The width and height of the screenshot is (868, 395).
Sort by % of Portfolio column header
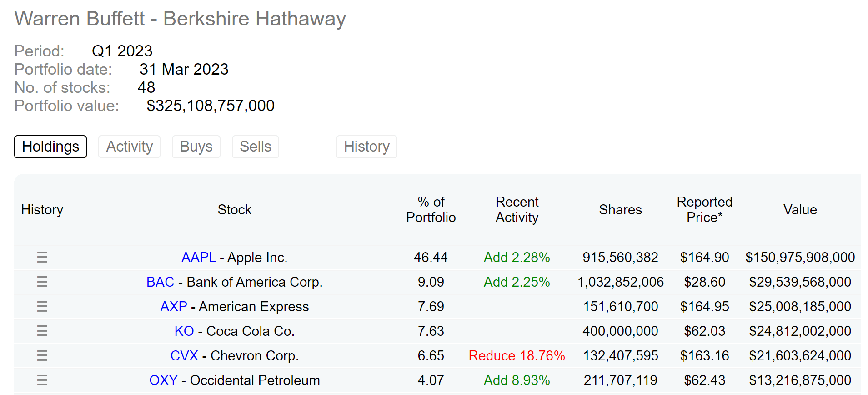coord(431,210)
